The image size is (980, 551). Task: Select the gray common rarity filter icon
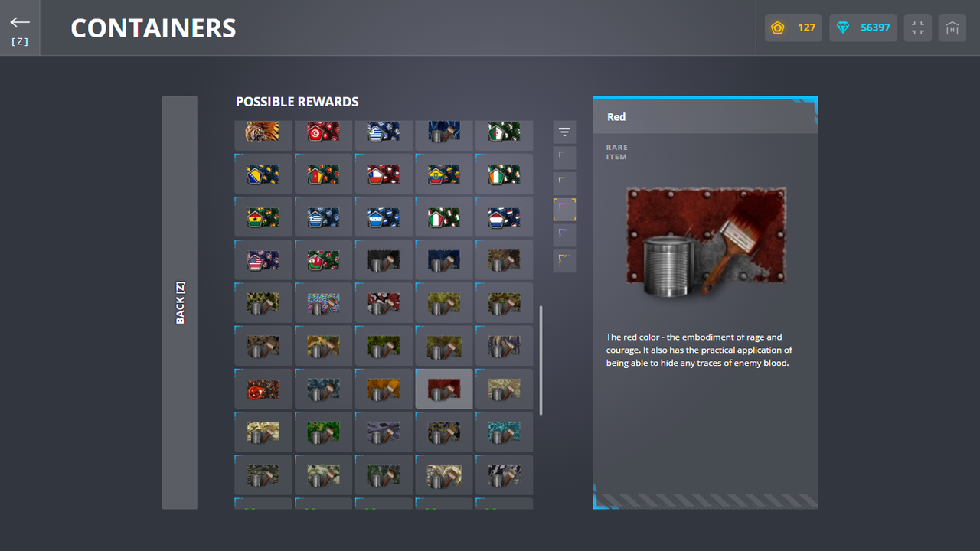coord(564,158)
